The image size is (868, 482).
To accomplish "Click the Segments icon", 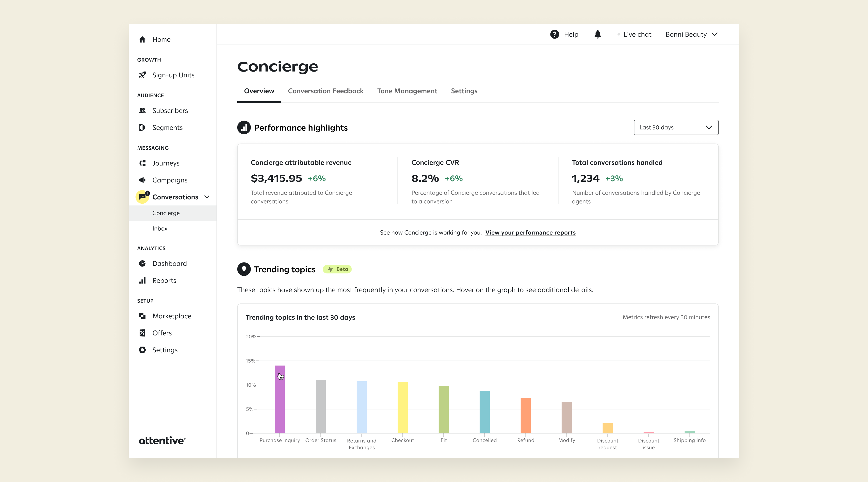I will (x=142, y=128).
